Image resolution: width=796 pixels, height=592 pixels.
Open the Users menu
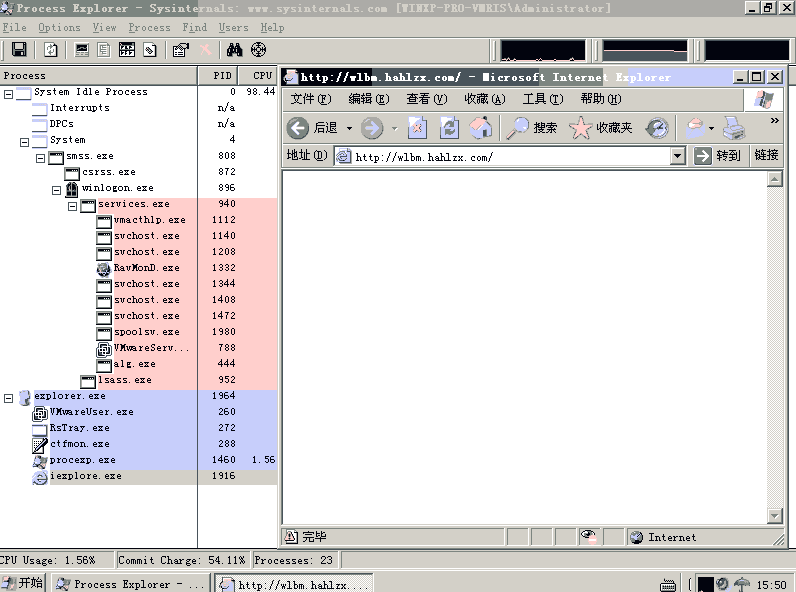pyautogui.click(x=234, y=27)
